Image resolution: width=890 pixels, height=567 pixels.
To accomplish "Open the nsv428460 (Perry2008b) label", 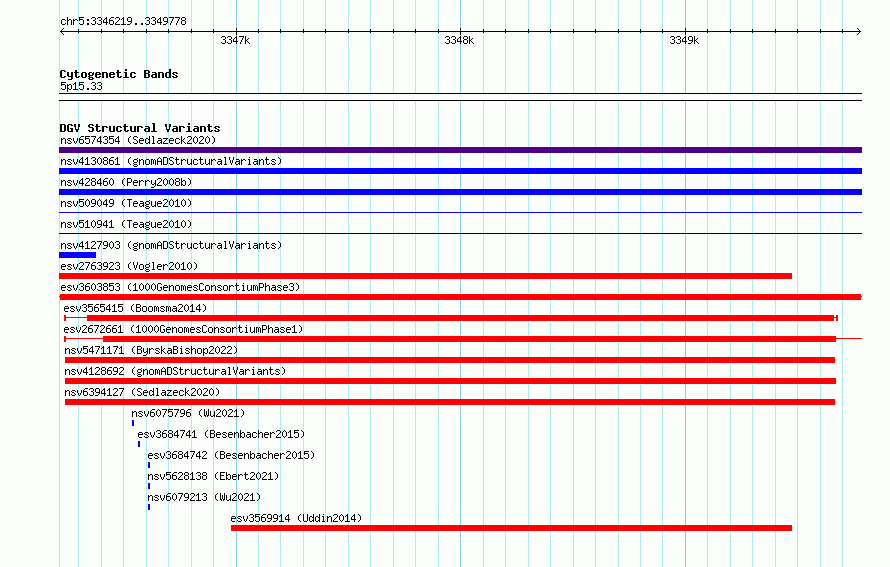I will tap(126, 182).
